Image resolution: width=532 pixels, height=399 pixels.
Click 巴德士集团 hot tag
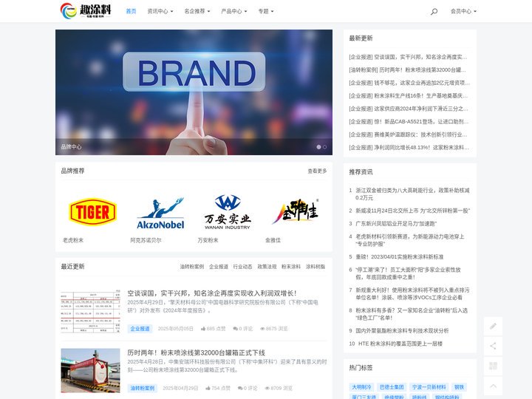click(392, 387)
